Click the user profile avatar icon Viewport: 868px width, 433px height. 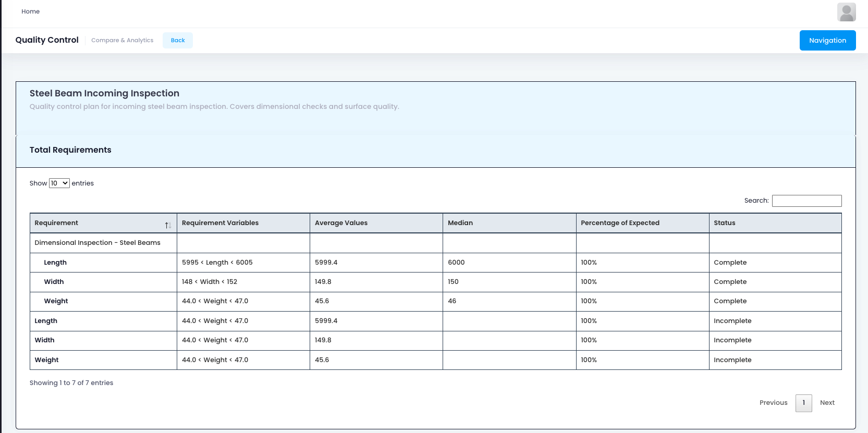846,12
